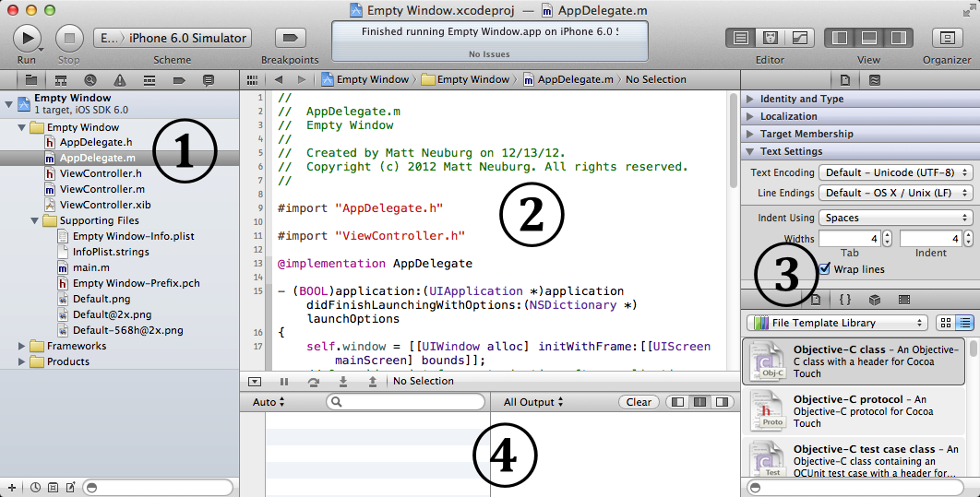Show the Log navigator
The height and width of the screenshot is (497, 980).
209,80
